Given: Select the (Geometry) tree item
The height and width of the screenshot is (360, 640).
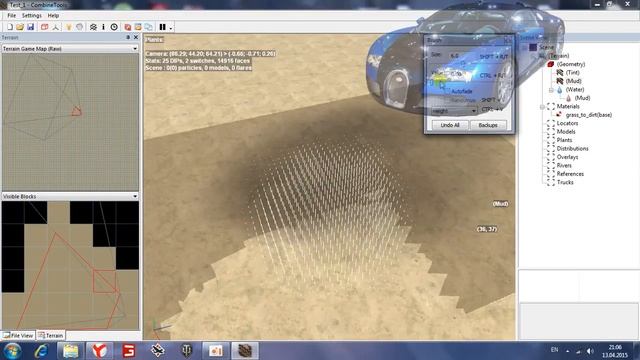Looking at the screenshot, I should 571,64.
